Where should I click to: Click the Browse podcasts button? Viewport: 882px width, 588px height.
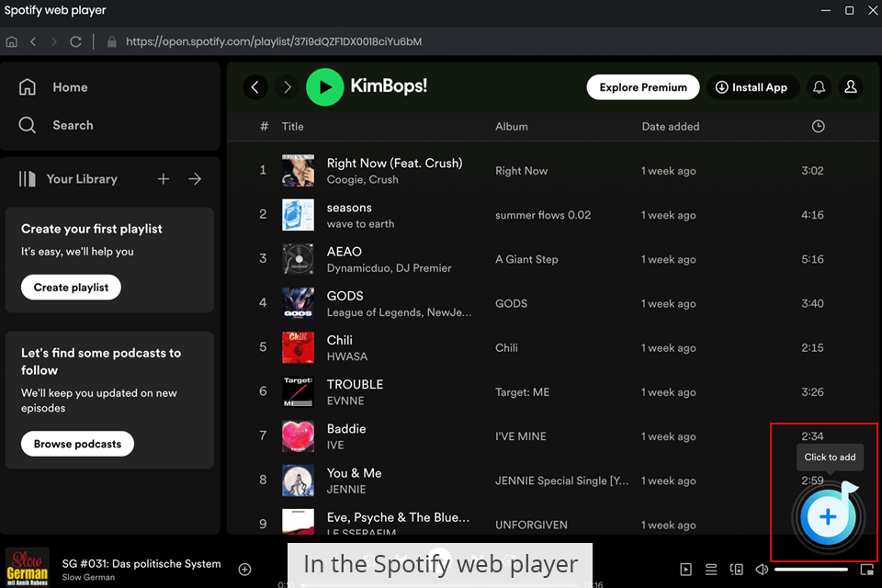pyautogui.click(x=77, y=444)
